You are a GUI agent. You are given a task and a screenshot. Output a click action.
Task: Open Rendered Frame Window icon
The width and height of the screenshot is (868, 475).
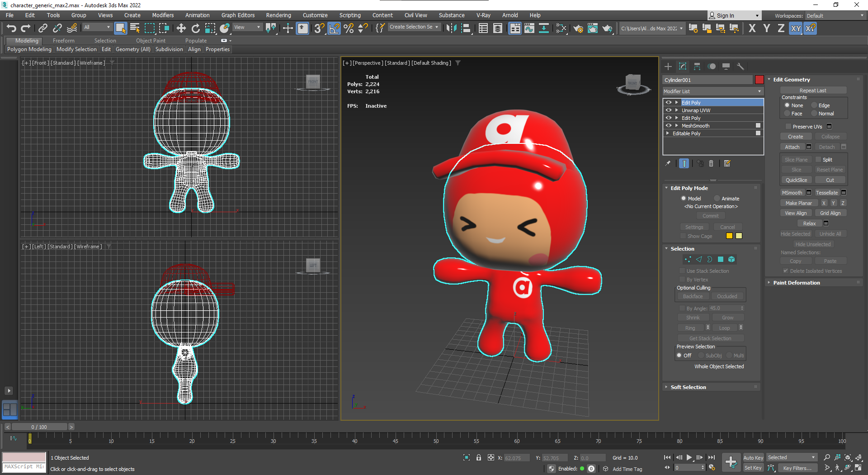[593, 28]
